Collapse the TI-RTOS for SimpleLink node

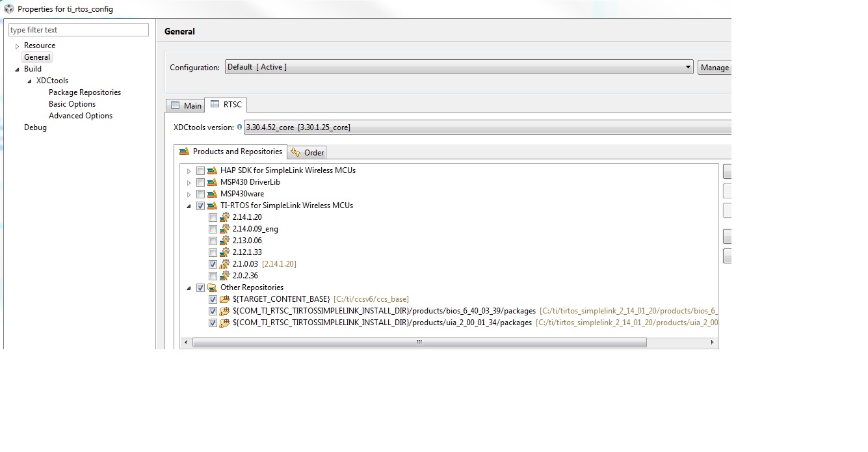click(x=189, y=206)
